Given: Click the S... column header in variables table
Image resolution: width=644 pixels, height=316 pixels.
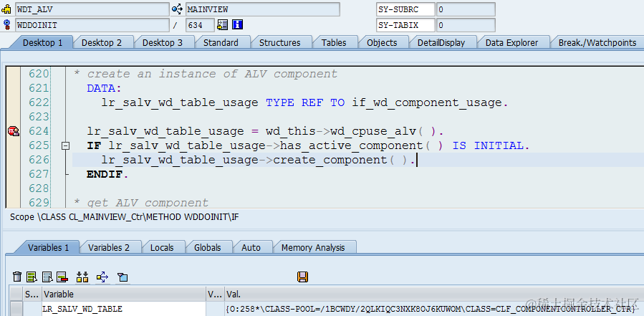Looking at the screenshot, I should (x=32, y=295).
